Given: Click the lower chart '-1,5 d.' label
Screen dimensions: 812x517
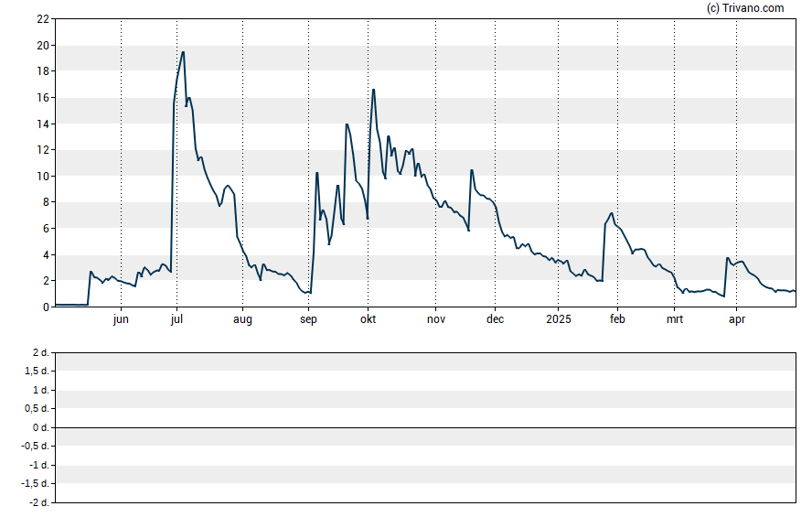Looking at the screenshot, I should tap(35, 484).
